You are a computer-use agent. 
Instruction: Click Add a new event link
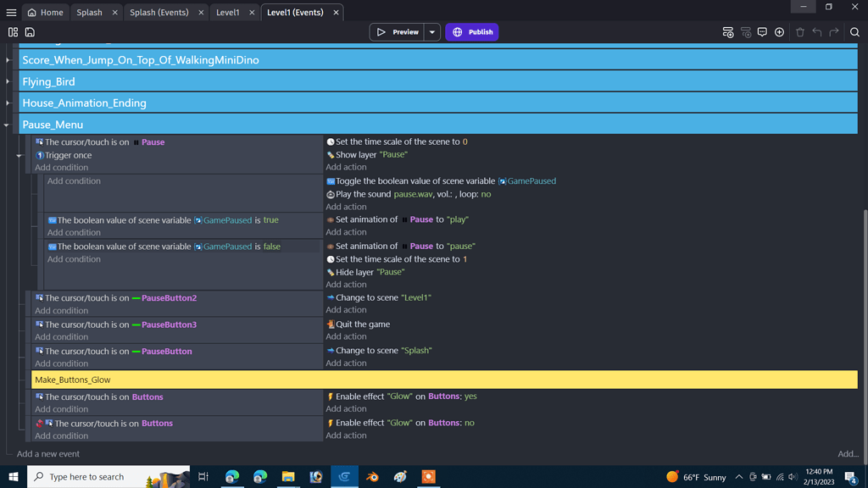(x=48, y=454)
